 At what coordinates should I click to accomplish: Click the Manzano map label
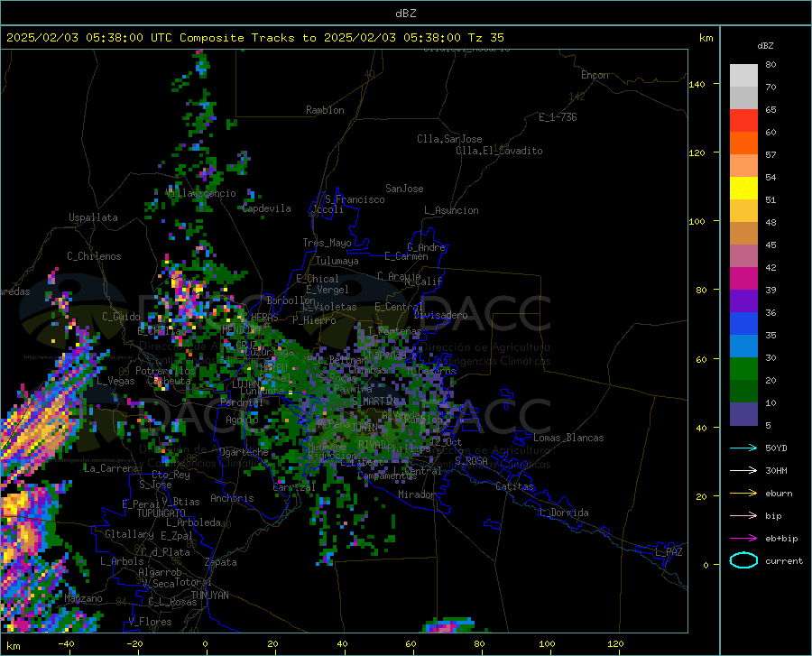tap(83, 598)
